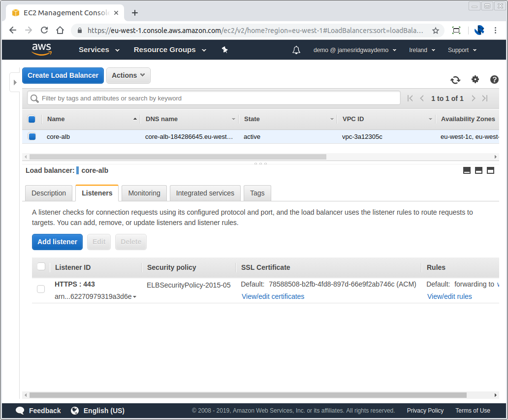Click the browser address bar URL
The width and height of the screenshot is (508, 420).
click(x=255, y=31)
